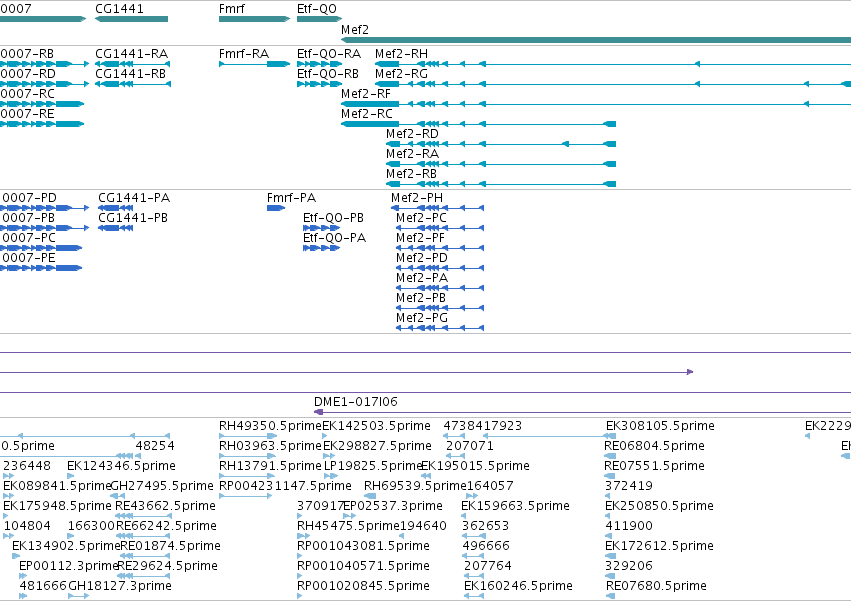Select the RH69539.5prime EST

(x=416, y=486)
